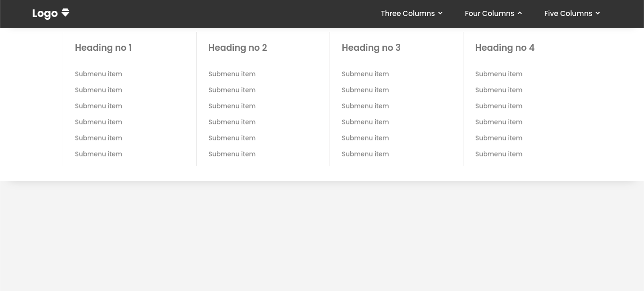Click the diamond icon beside Logo
The height and width of the screenshot is (291, 644).
coord(66,13)
